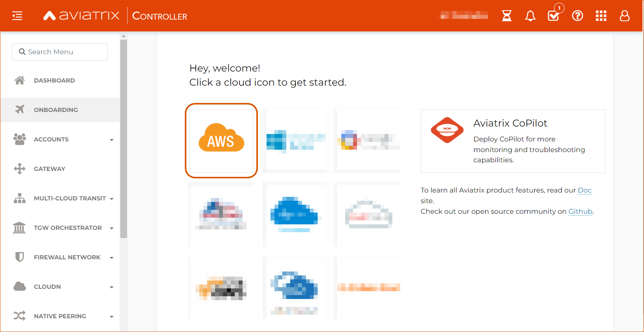644x332 pixels.
Task: Click the Dashboard home icon
Action: click(20, 80)
